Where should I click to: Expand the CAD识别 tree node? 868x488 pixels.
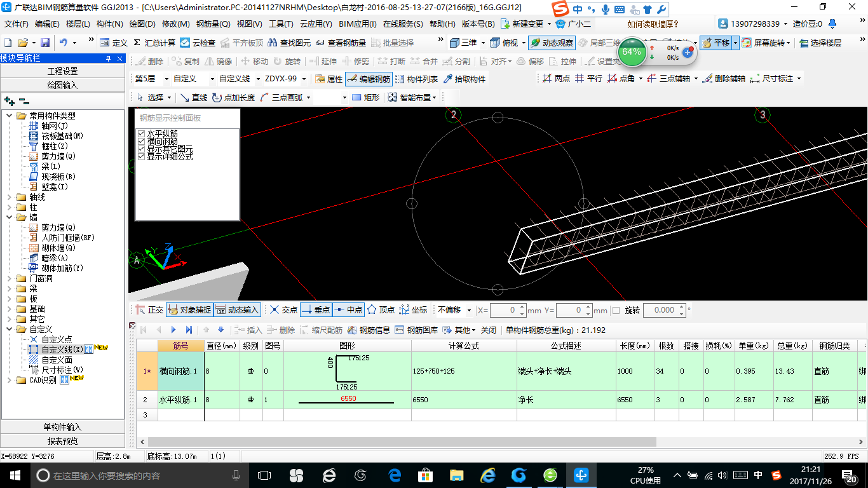(x=10, y=380)
